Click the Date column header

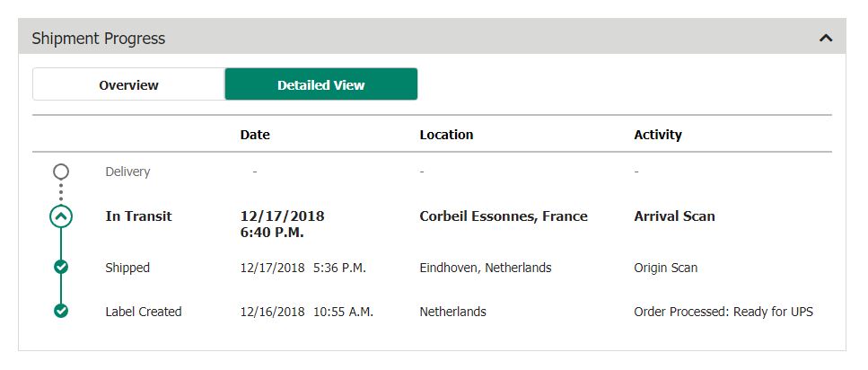pos(255,135)
